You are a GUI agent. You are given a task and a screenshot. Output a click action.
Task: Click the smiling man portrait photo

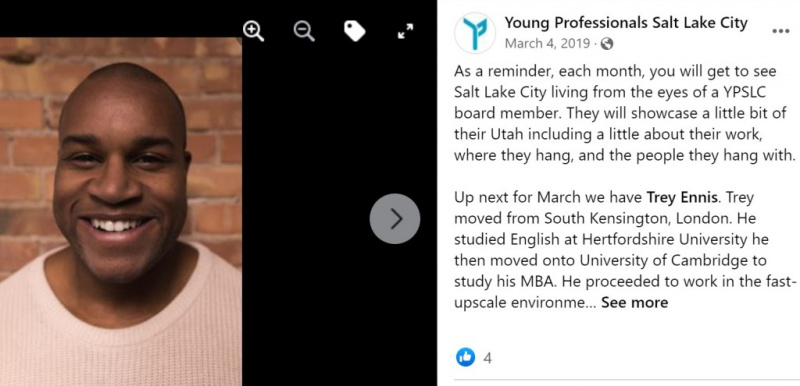point(121,211)
